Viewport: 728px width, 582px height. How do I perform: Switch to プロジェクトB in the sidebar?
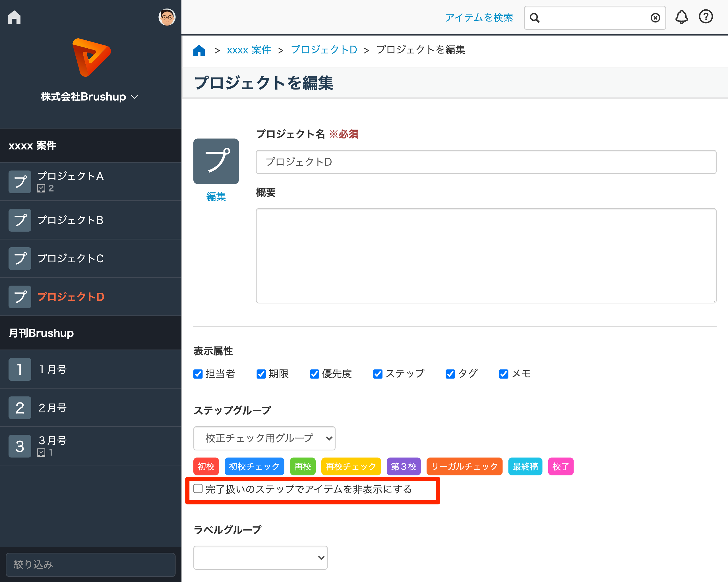click(71, 220)
